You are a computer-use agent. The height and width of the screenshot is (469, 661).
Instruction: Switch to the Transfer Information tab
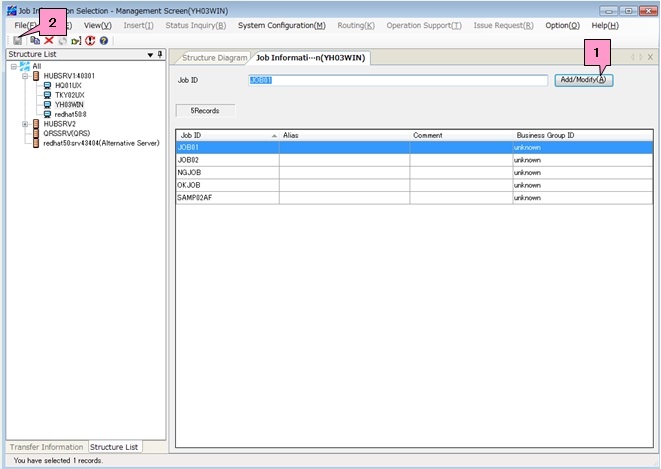46,447
